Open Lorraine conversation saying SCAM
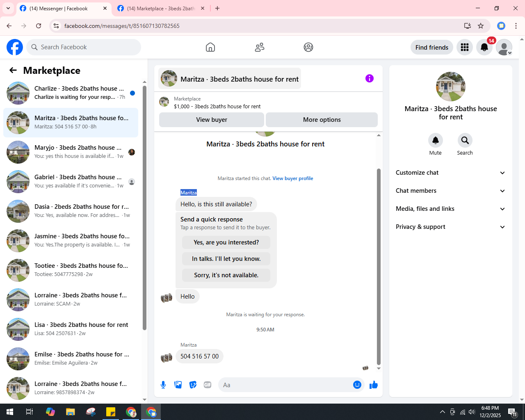Image resolution: width=525 pixels, height=420 pixels. (71, 300)
